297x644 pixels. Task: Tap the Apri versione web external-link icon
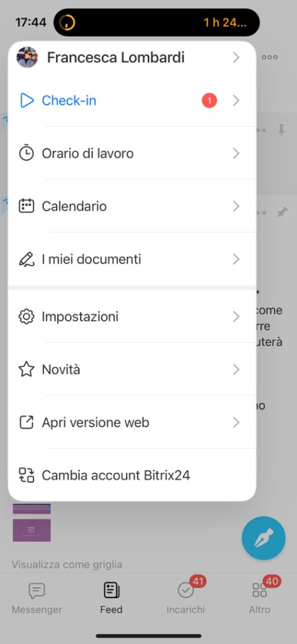click(26, 423)
